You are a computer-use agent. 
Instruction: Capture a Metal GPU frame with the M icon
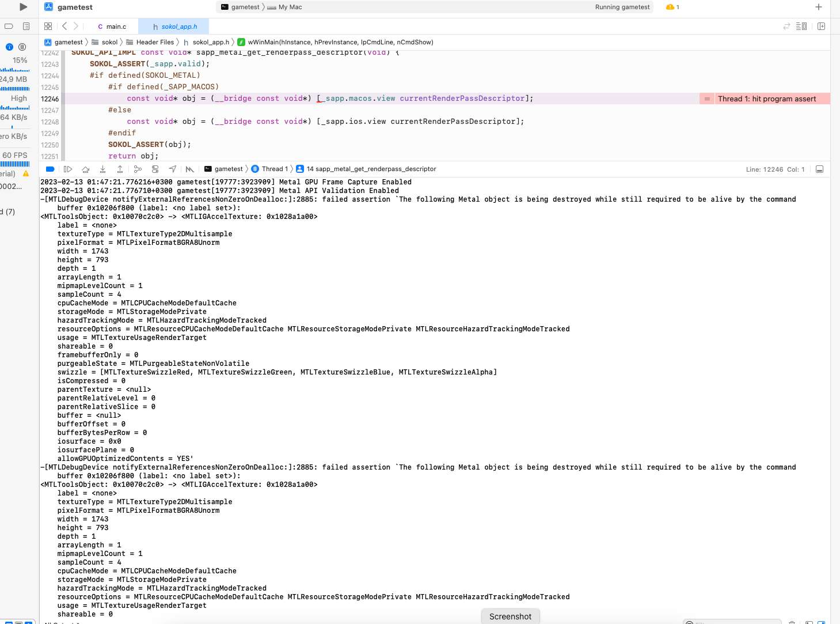pos(190,169)
